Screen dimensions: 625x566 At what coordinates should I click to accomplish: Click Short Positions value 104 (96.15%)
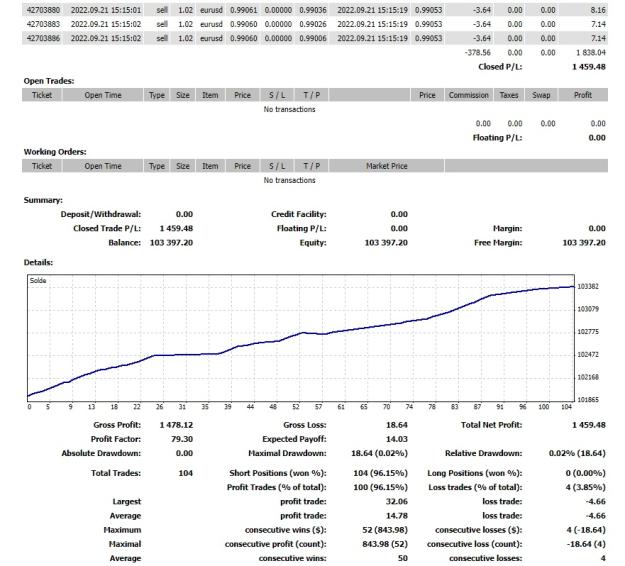point(380,474)
